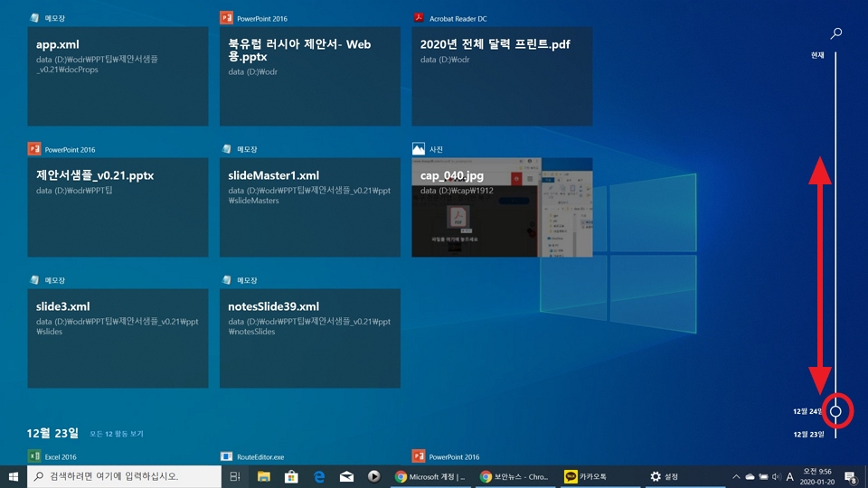Click battery status tray icon
This screenshot has height=488, width=868.
(763, 476)
